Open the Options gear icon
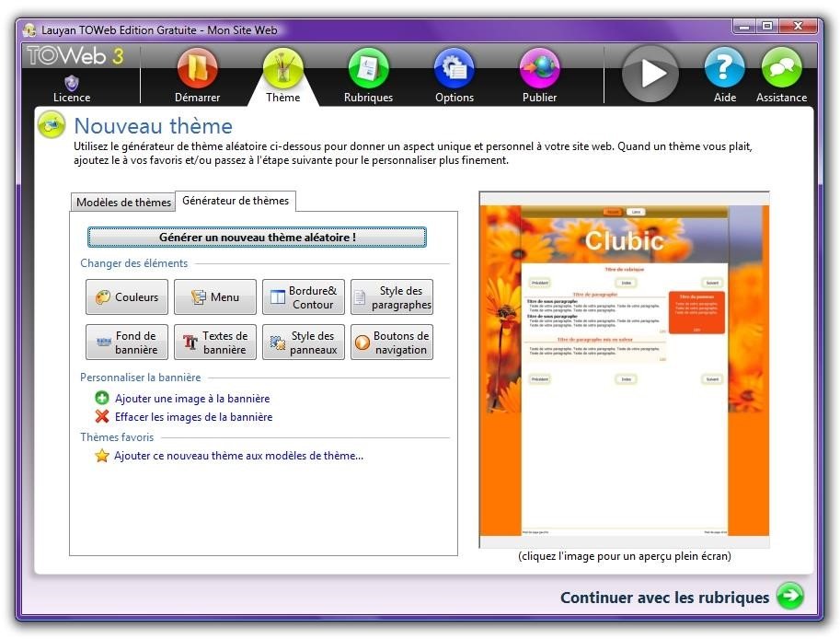The image size is (840, 639). click(x=455, y=68)
